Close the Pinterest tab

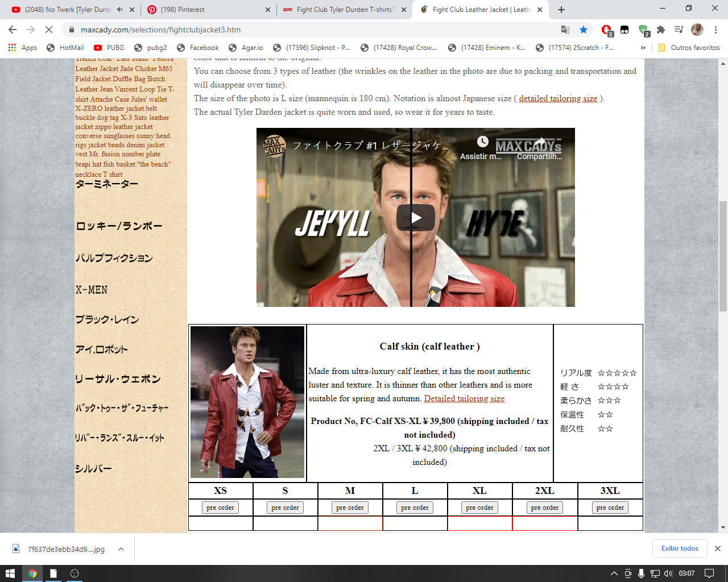tap(268, 10)
